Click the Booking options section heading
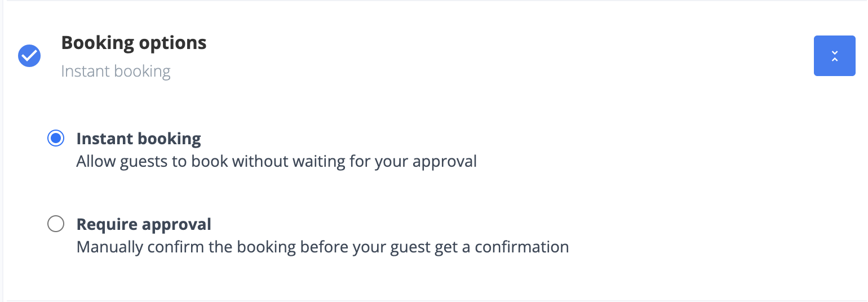Image resolution: width=868 pixels, height=302 pixels. [134, 43]
